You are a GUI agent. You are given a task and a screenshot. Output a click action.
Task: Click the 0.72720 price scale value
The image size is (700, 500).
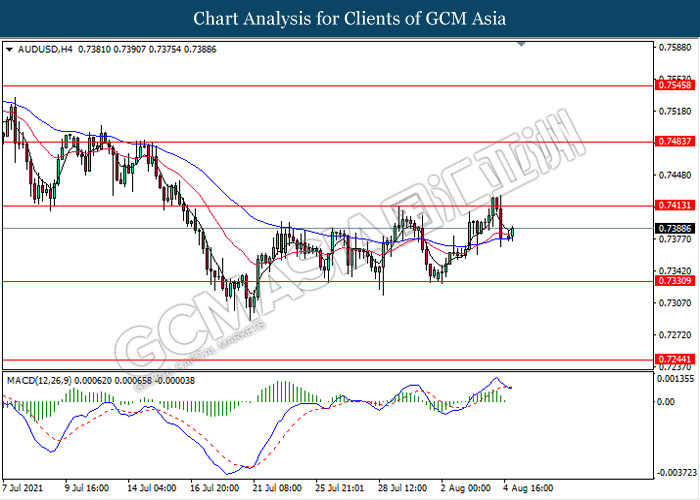point(675,335)
